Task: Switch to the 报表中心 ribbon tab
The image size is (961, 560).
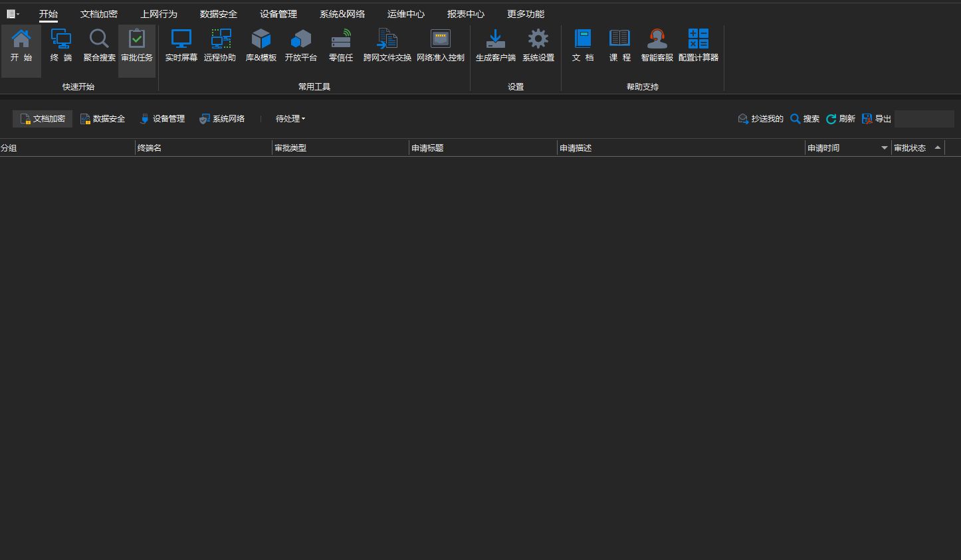Action: (466, 14)
